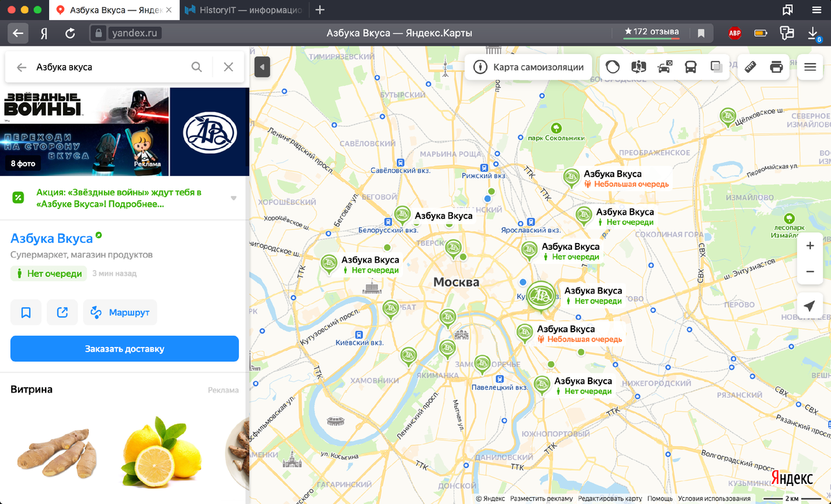
Task: Click the Яндекс logo on the map
Action: coord(792,478)
